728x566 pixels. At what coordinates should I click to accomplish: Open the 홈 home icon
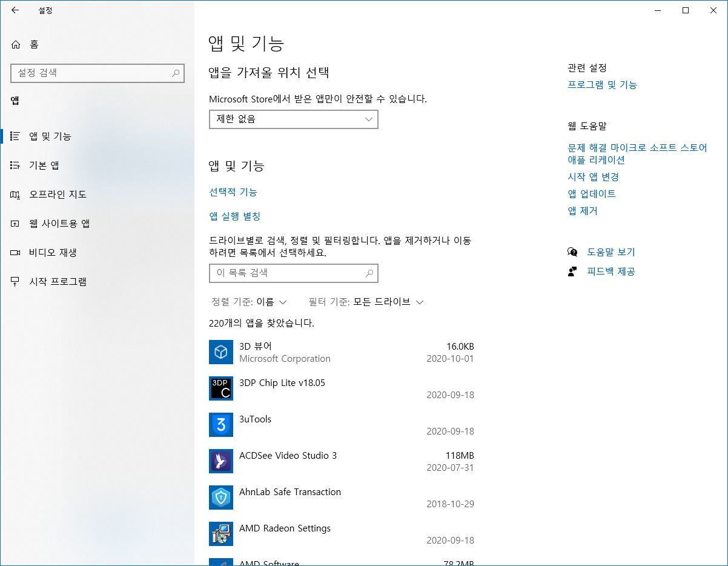point(16,44)
